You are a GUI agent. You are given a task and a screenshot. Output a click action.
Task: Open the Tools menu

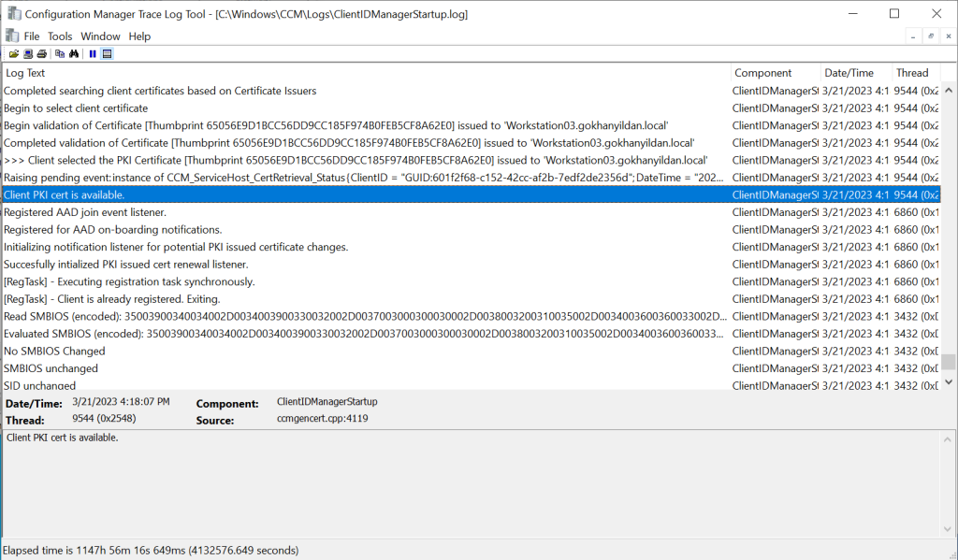60,36
